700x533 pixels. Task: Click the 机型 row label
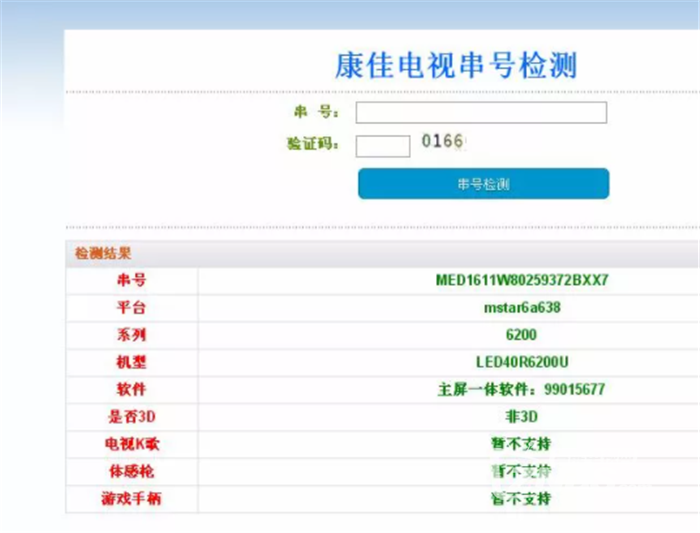point(131,362)
